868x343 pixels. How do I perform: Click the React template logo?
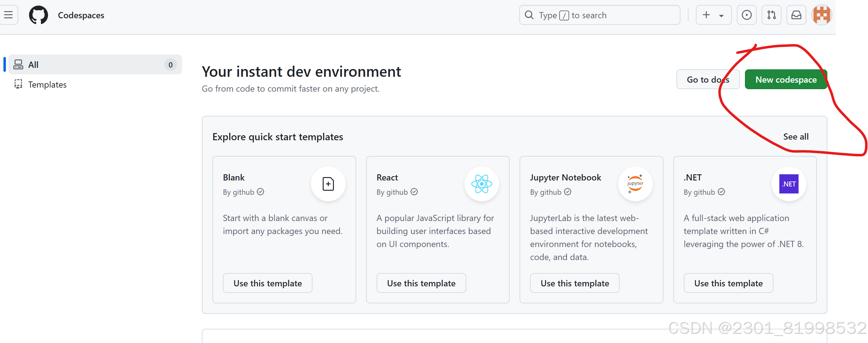pyautogui.click(x=481, y=184)
